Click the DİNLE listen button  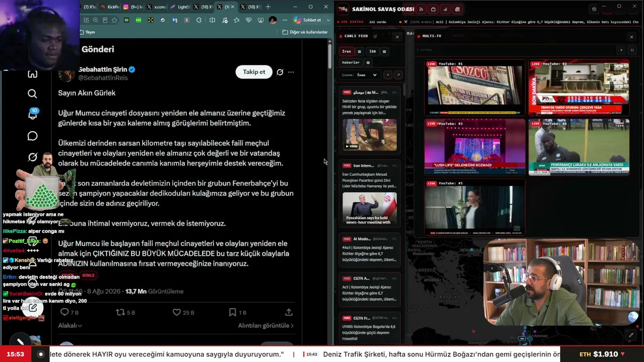pos(89,275)
